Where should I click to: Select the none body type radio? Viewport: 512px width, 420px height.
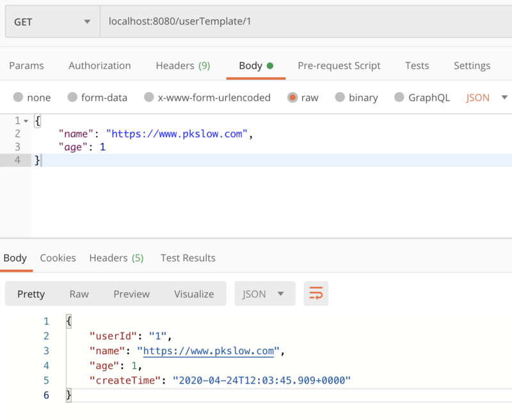(x=18, y=98)
